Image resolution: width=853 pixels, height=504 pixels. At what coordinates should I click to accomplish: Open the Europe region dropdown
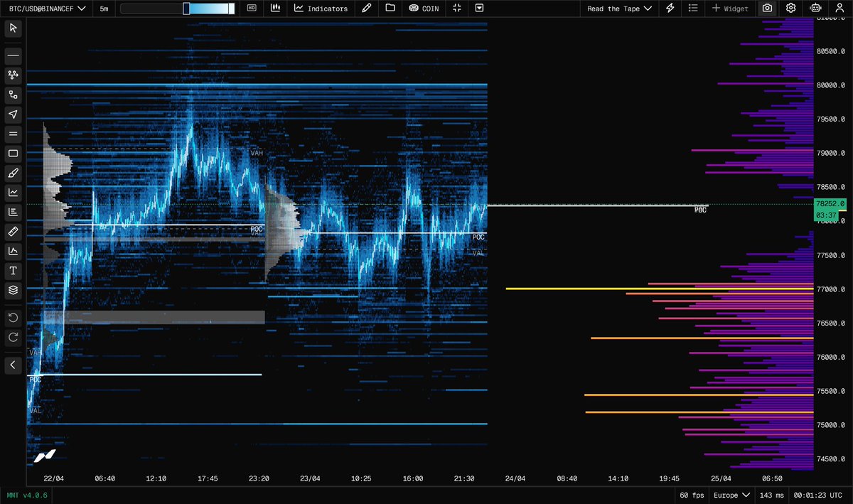click(732, 495)
